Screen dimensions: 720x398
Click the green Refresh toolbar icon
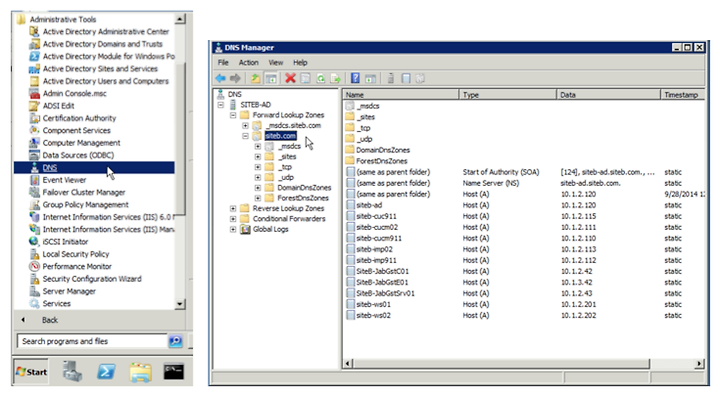pyautogui.click(x=321, y=78)
